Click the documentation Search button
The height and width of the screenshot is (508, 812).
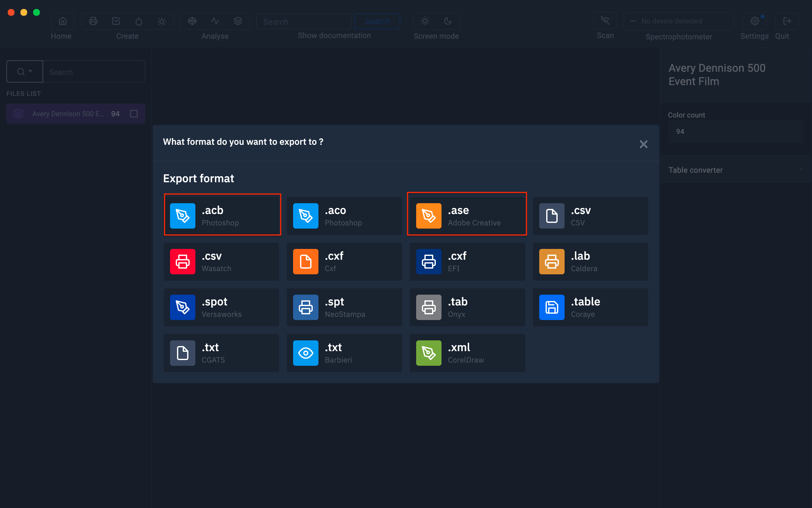point(377,21)
